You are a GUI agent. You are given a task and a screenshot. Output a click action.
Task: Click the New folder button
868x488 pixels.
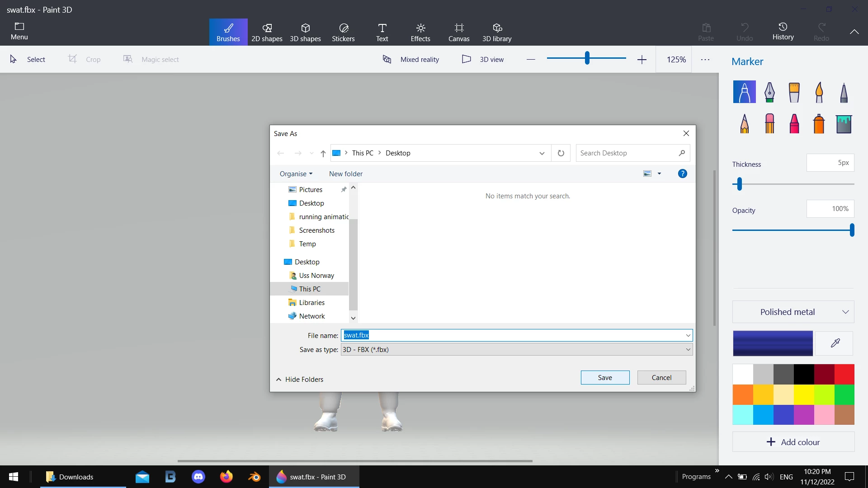click(x=345, y=174)
